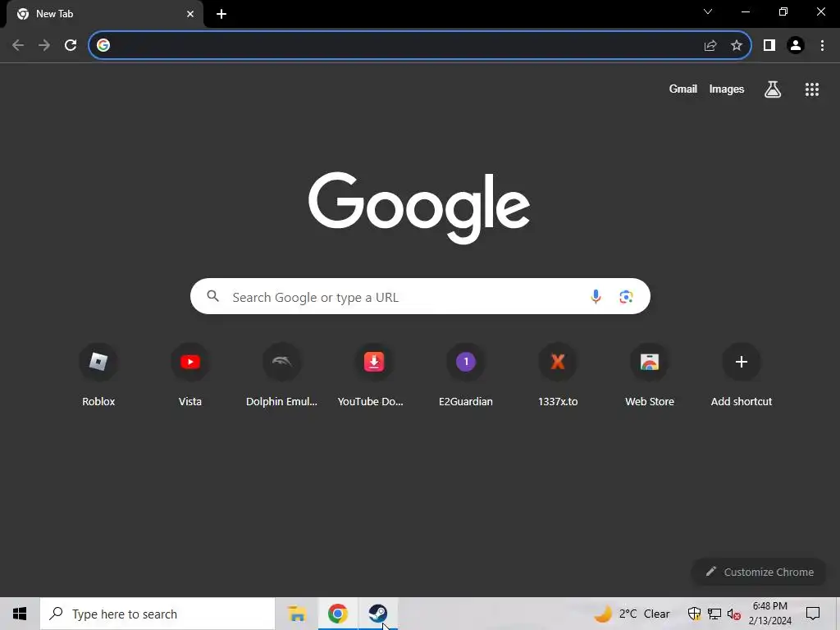Close the New Tab tab
This screenshot has height=630, width=840.
coord(190,14)
